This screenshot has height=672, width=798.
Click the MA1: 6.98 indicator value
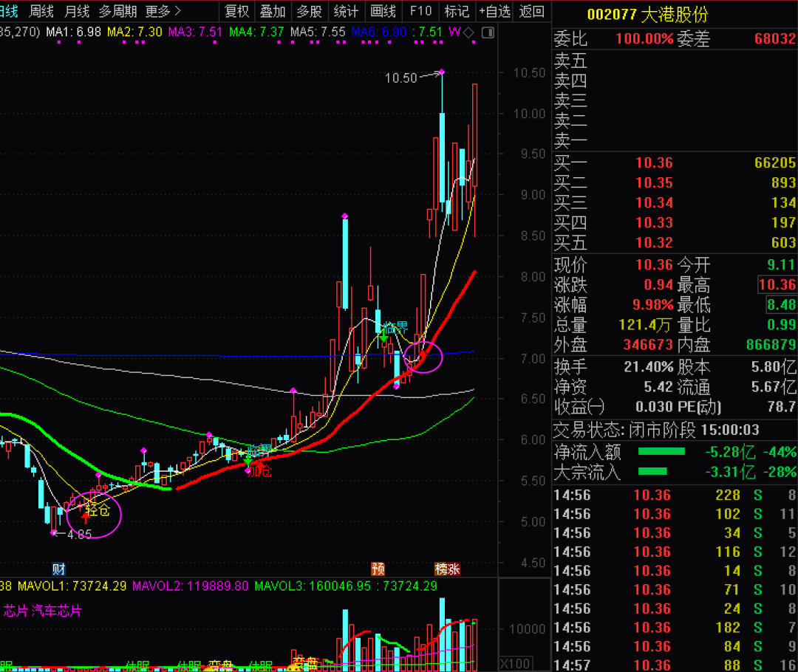pyautogui.click(x=74, y=32)
